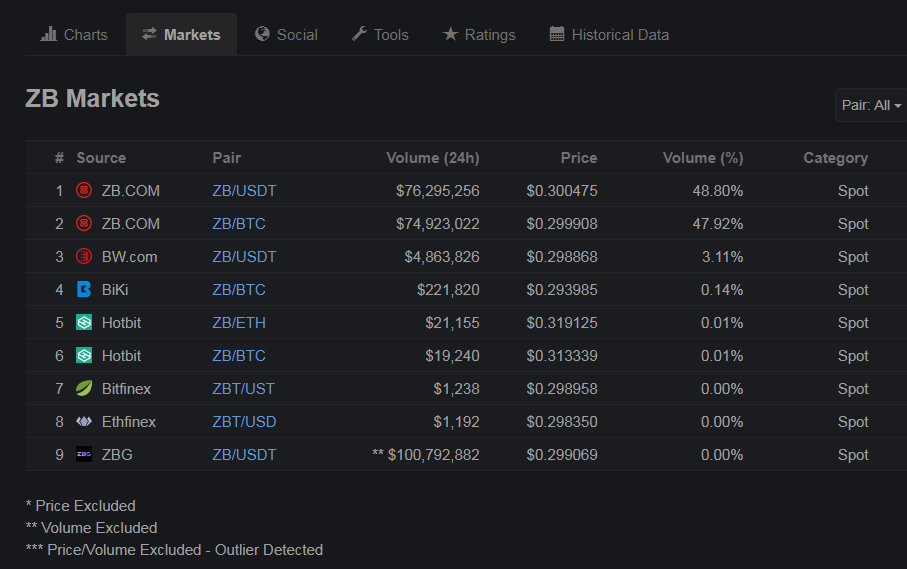Image resolution: width=907 pixels, height=569 pixels.
Task: Click the BW.com exchange logo icon
Action: tap(84, 256)
